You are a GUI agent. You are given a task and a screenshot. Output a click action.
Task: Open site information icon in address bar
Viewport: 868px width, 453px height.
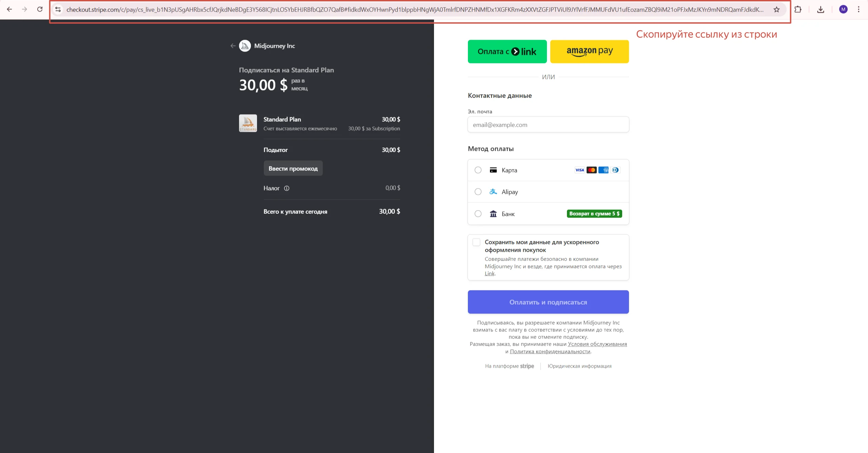(x=58, y=9)
